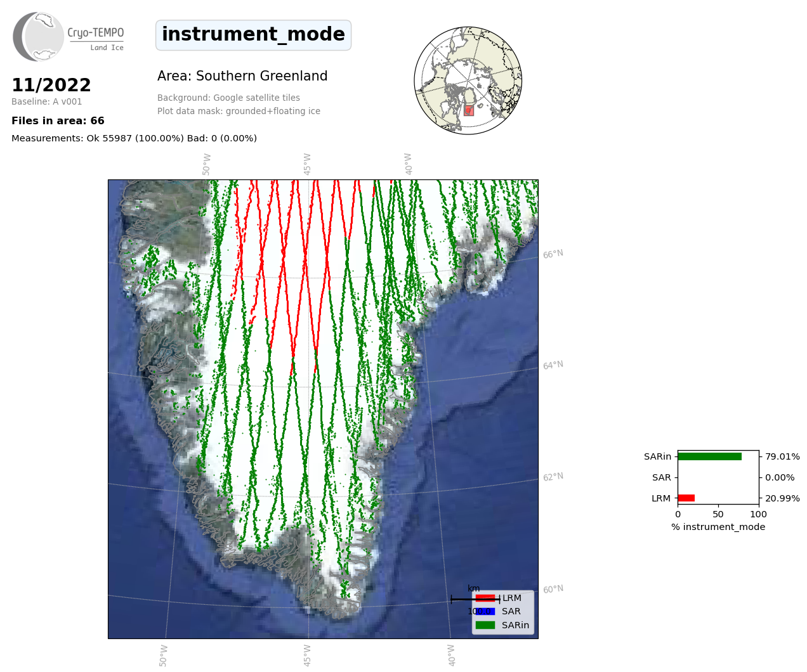Click the 64°N latitude label
Screen dimensions: 807x672
pos(553,365)
